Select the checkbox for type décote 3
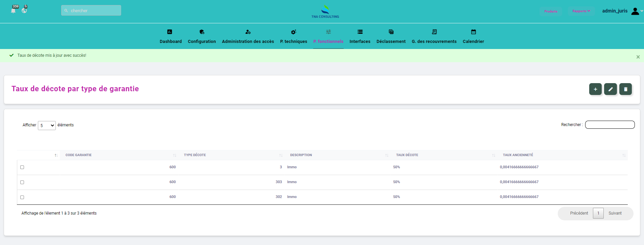This screenshot has height=245, width=644. pyautogui.click(x=22, y=167)
